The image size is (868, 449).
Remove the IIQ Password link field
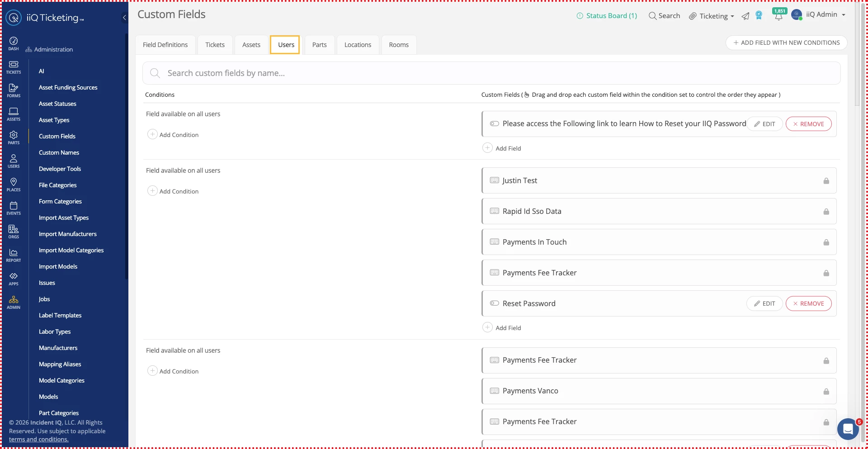(x=808, y=124)
